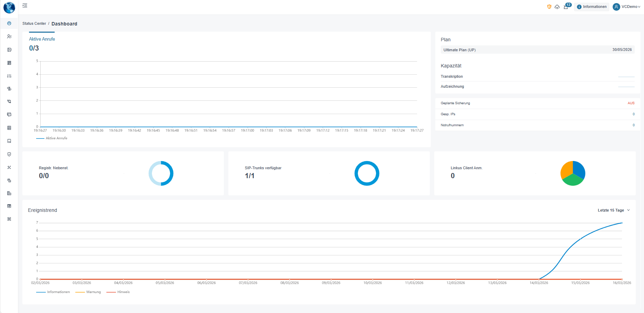The height and width of the screenshot is (313, 644).
Task: Click the Notrufnummern count value
Action: (x=634, y=125)
